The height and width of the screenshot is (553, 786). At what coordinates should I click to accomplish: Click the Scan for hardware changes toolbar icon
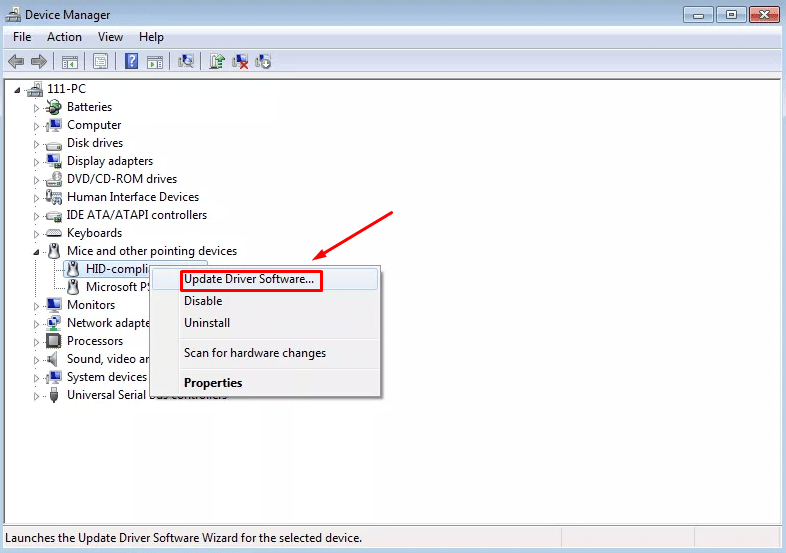tap(185, 61)
